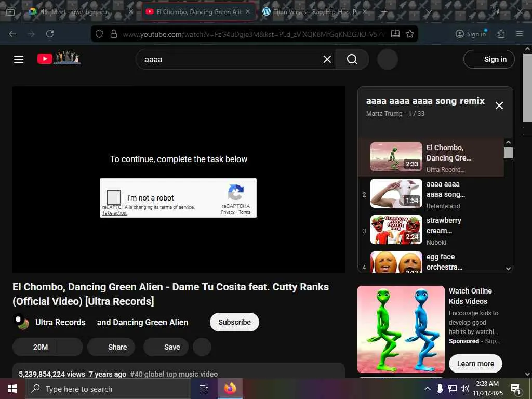Open the taskbar clock and date
Viewport: 532px width, 399px height.
click(487, 389)
